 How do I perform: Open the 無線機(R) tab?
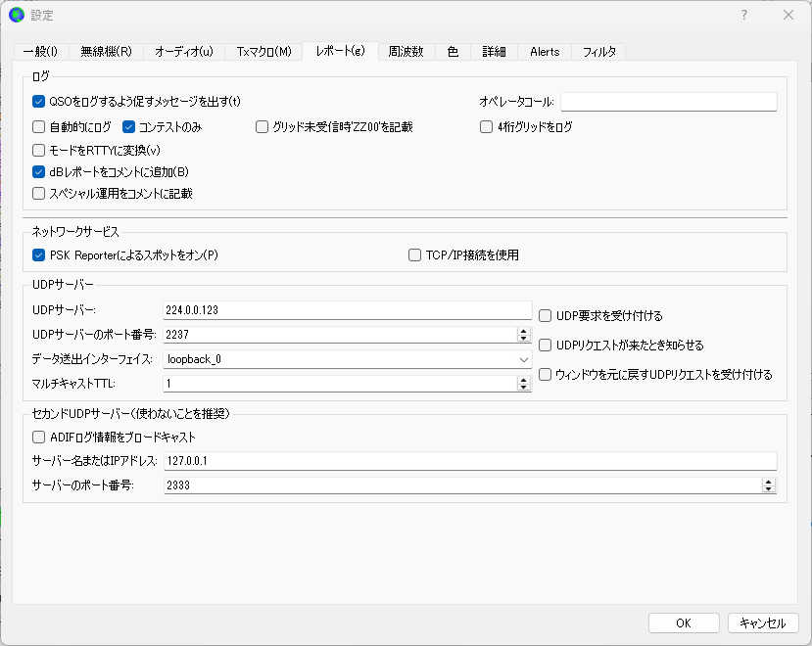click(106, 52)
